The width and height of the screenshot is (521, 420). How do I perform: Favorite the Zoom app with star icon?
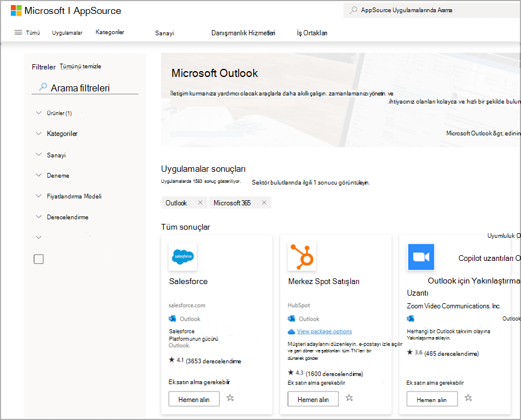(468, 398)
